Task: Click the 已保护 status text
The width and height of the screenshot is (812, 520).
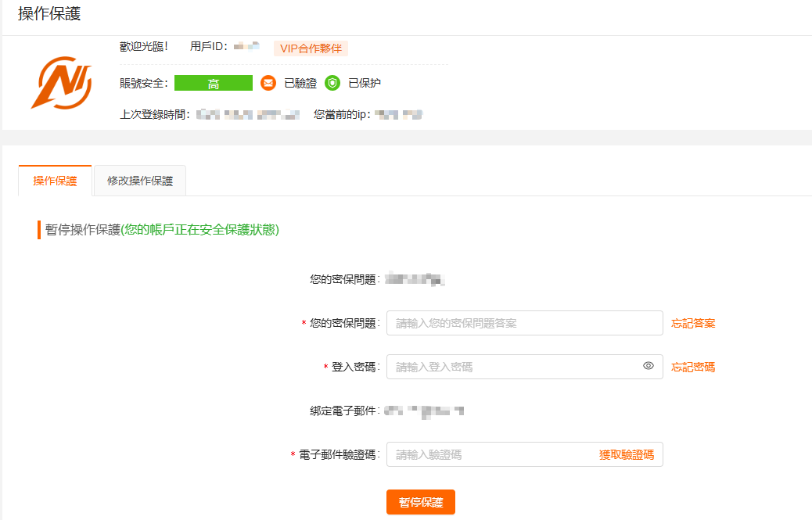Action: pyautogui.click(x=365, y=83)
